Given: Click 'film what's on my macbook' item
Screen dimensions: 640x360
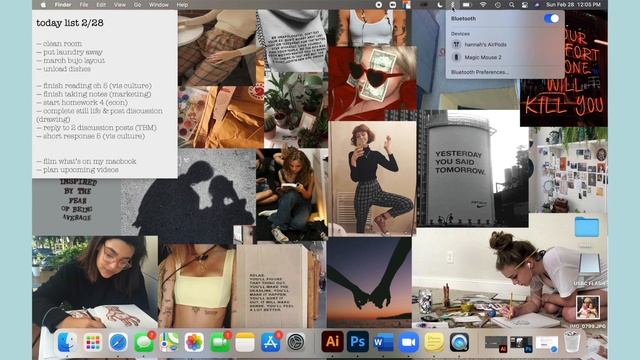Looking at the screenshot, I should click(x=86, y=161).
